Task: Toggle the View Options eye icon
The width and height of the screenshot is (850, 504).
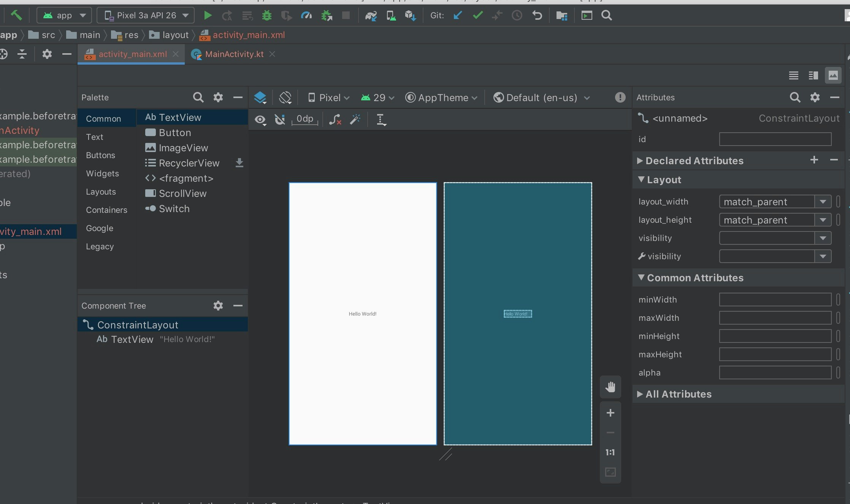Action: 260,120
